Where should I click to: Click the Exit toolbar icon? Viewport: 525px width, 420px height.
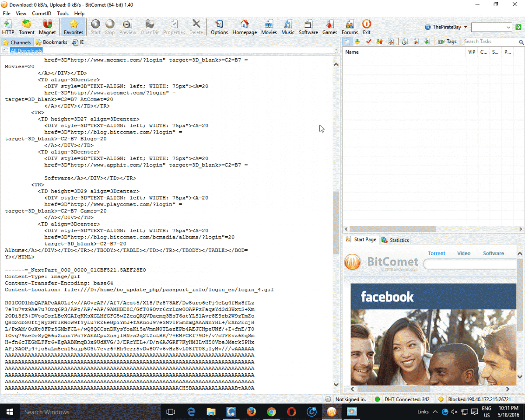367,27
